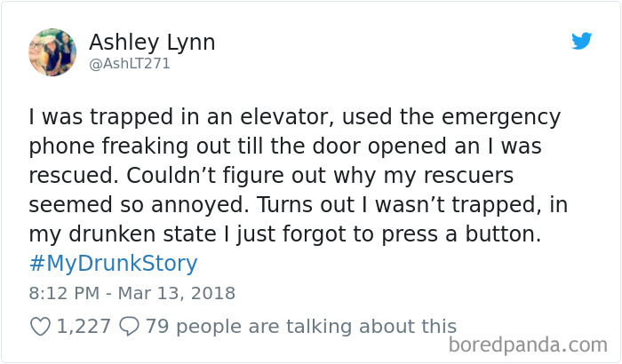This screenshot has height=364, width=622.
Task: Click the Twitter bird logo icon
Action: (581, 41)
